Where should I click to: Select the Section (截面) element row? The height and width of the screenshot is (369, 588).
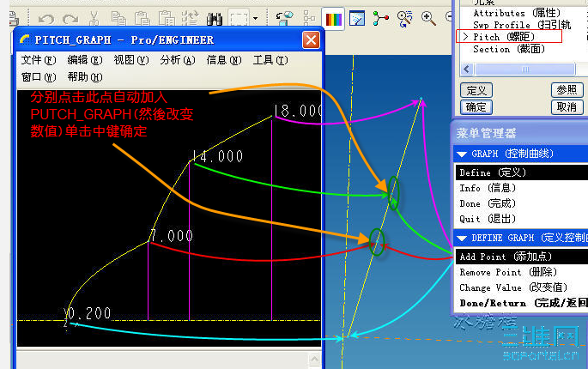(509, 49)
